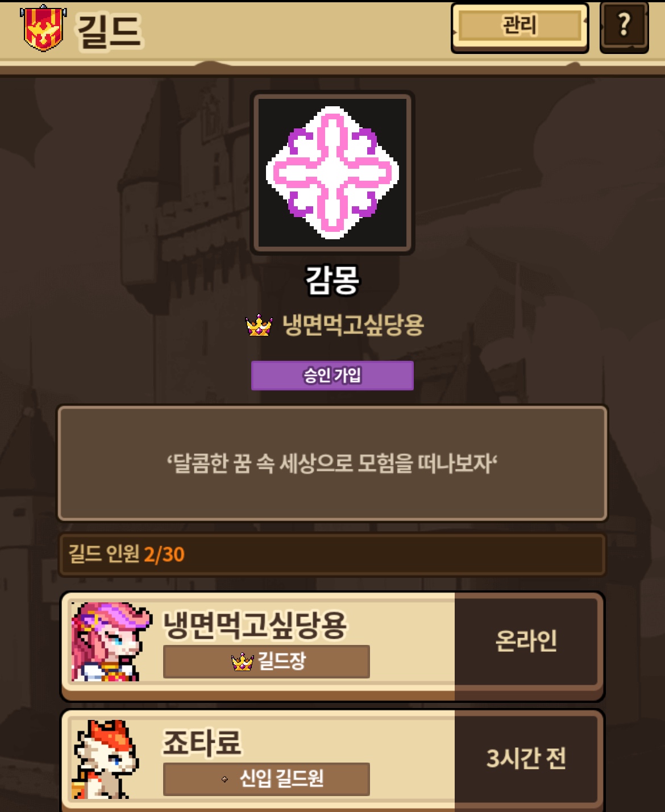Click the guild introduction message box
This screenshot has width=665, height=812.
click(x=332, y=463)
